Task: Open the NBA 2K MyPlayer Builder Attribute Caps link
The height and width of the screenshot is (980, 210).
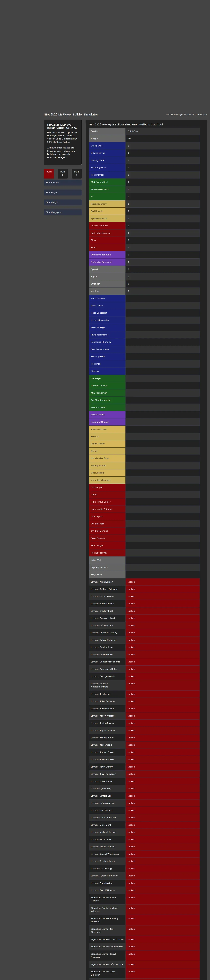Action: coord(186,114)
